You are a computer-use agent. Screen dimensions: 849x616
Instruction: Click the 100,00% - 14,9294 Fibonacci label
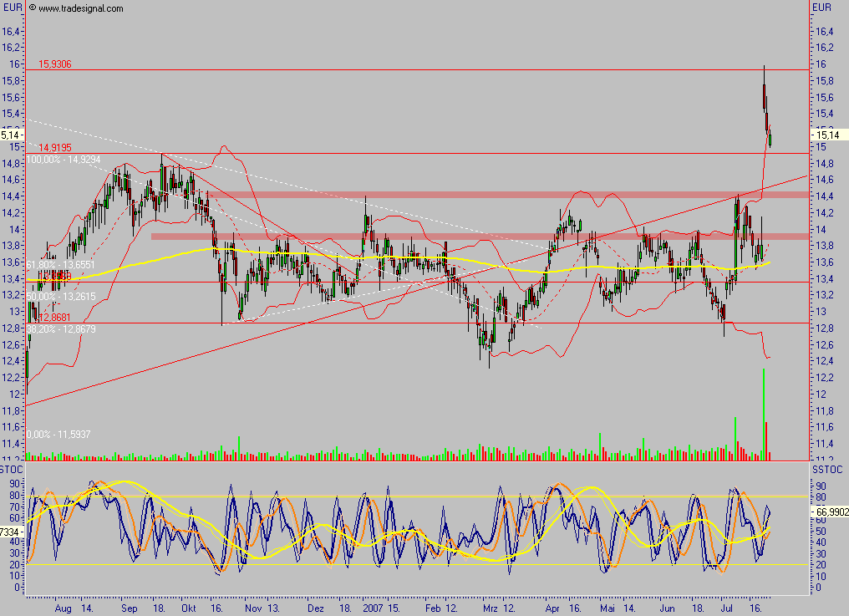64,158
